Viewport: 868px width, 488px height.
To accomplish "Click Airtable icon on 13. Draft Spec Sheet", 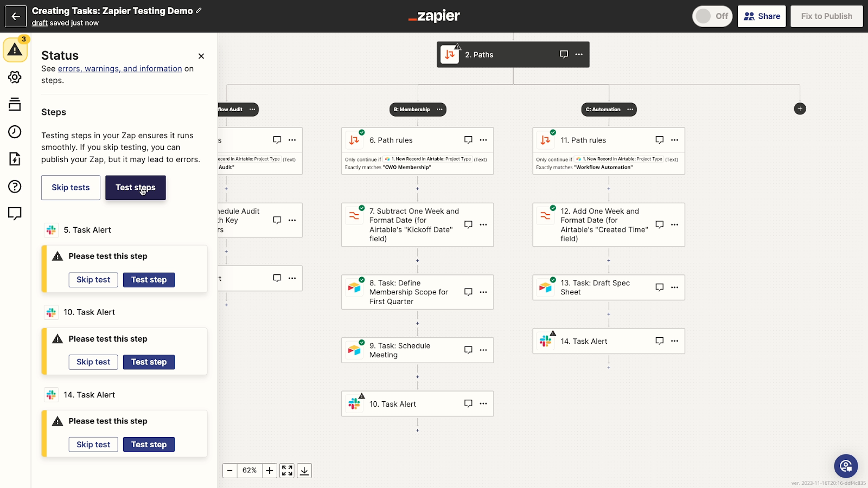I will (x=545, y=287).
